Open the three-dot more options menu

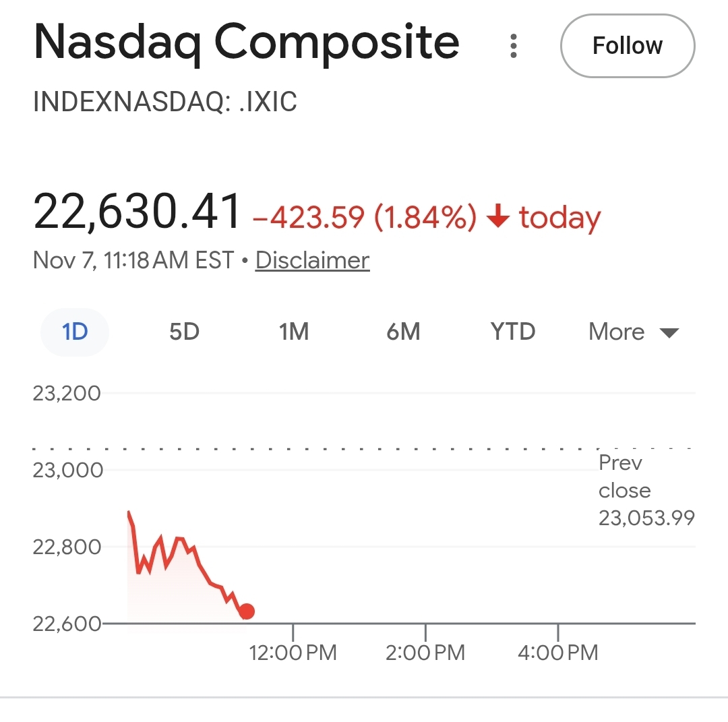(x=514, y=45)
